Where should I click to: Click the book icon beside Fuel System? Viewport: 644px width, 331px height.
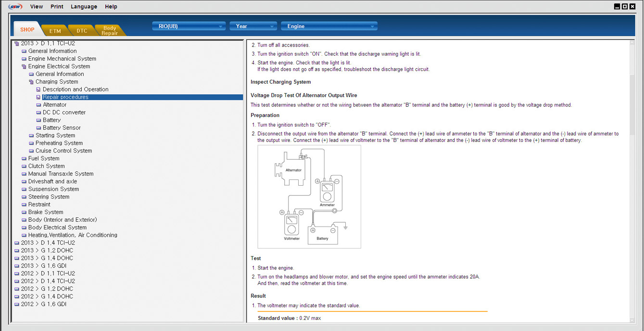[x=24, y=159]
